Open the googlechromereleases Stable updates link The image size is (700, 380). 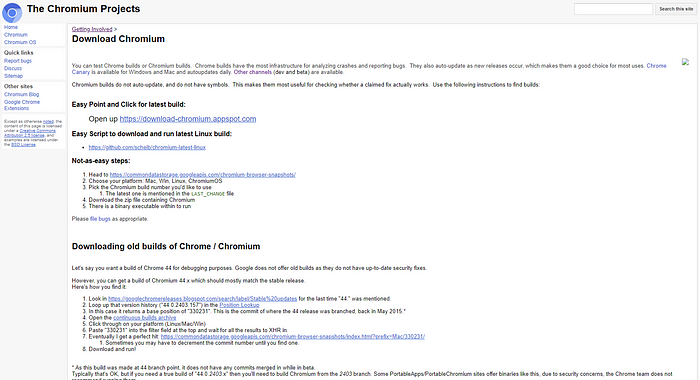pyautogui.click(x=203, y=299)
